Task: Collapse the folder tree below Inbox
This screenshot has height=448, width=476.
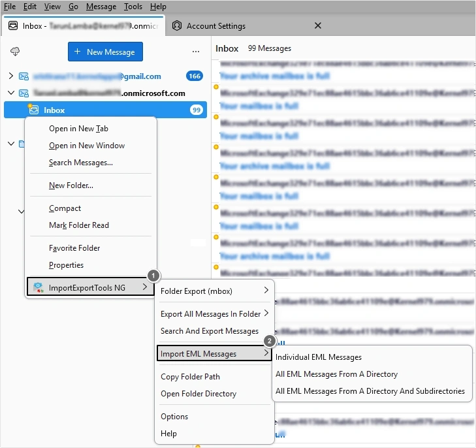Action: tap(11, 144)
